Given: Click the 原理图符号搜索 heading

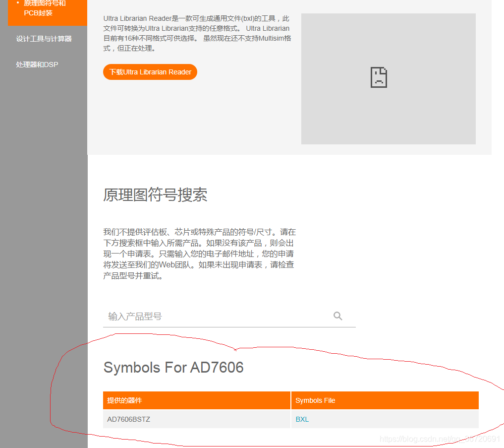Looking at the screenshot, I should [x=155, y=194].
